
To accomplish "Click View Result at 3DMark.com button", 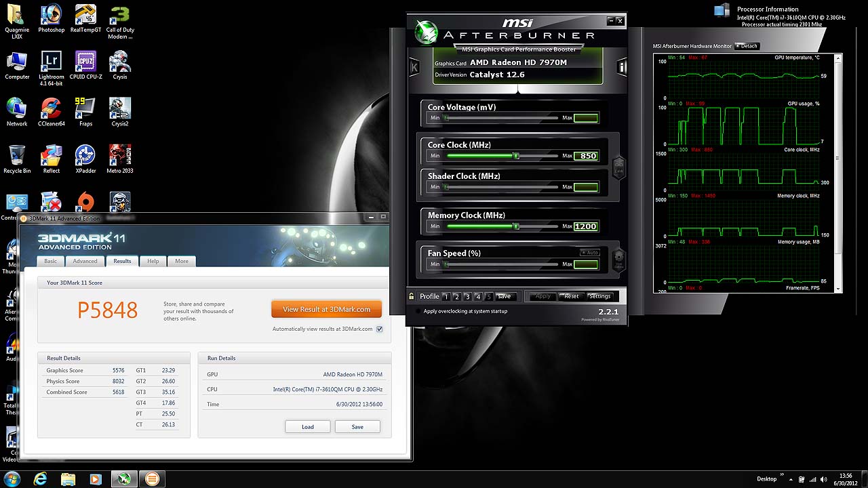I will [326, 309].
